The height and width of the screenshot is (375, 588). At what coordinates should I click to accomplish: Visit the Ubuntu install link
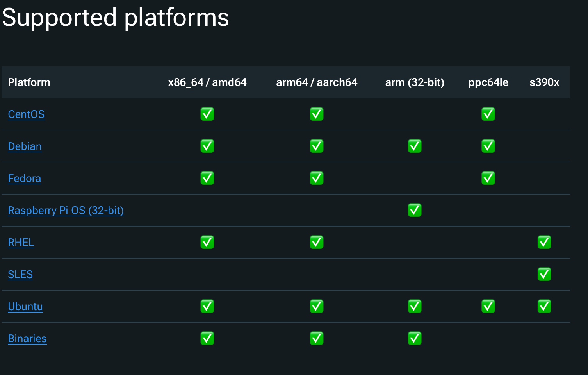click(25, 307)
